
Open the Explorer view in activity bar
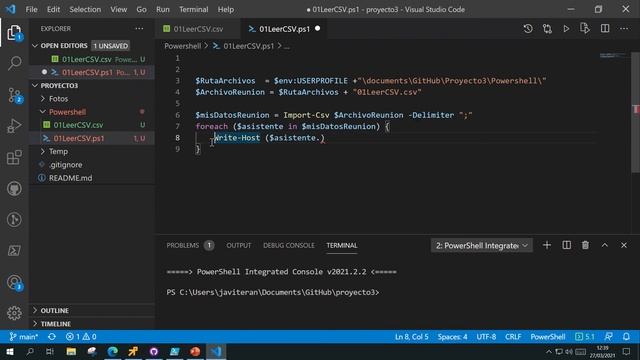(14, 33)
